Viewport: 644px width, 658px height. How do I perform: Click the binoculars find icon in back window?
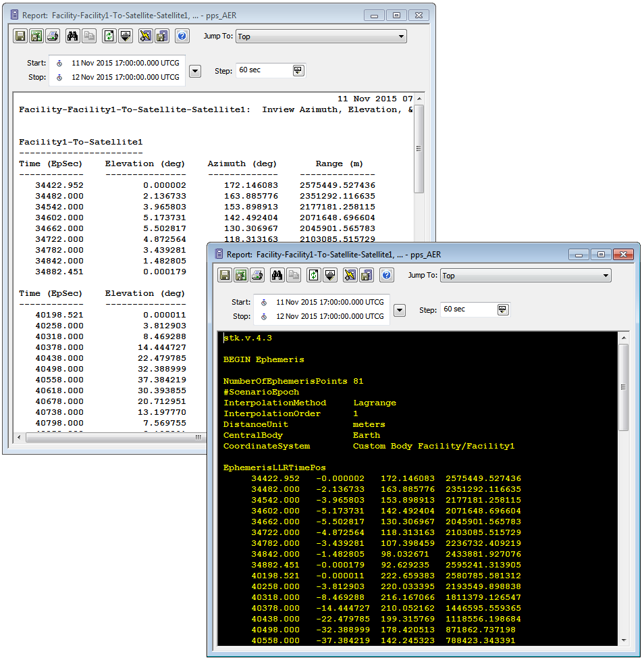click(72, 36)
